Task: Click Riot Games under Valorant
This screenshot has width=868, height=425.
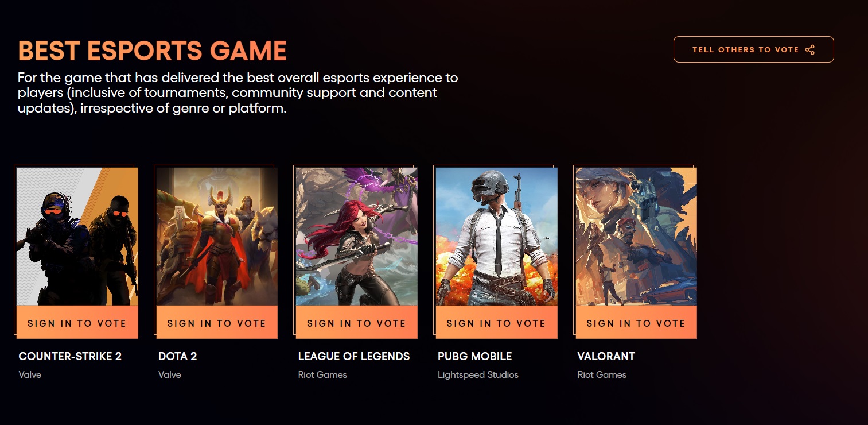Action: tap(602, 375)
